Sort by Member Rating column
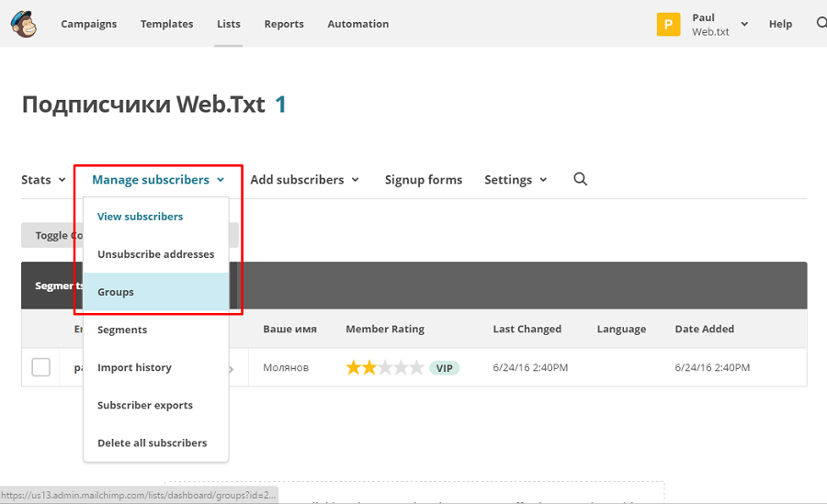This screenshot has width=827, height=504. click(385, 329)
